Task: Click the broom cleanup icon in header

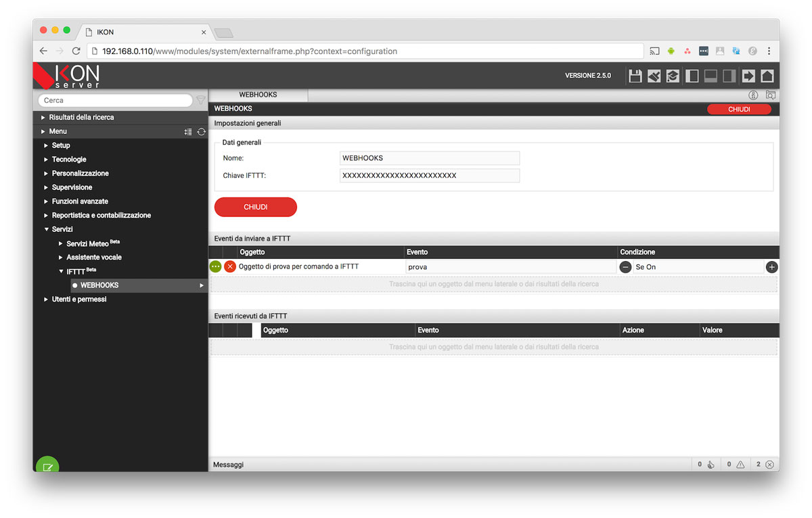Action: click(x=654, y=76)
